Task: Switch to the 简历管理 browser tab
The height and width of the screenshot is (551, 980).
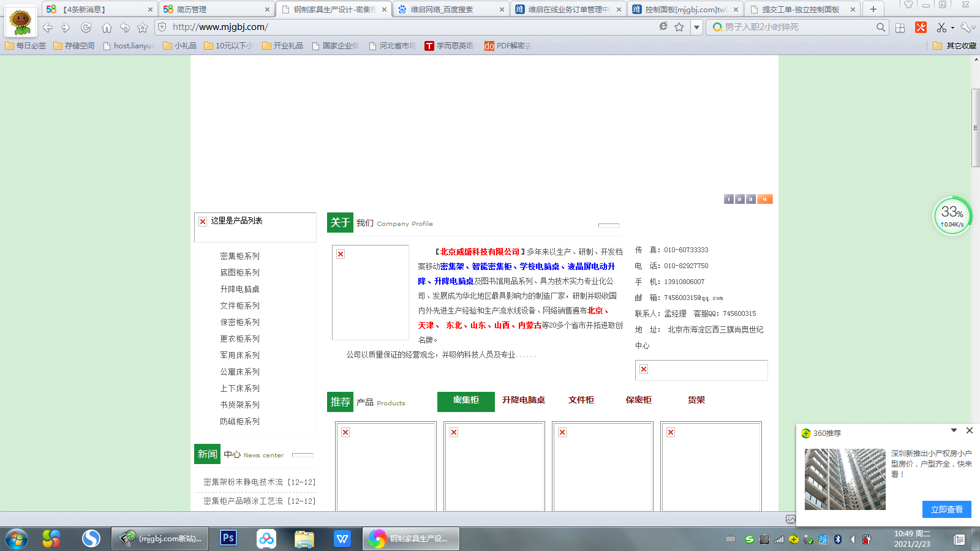Action: [x=216, y=9]
